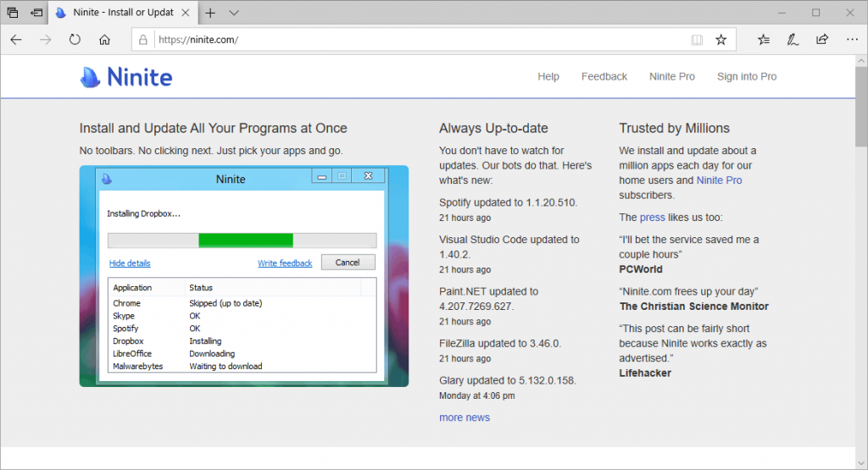Add page to favorites star icon

click(721, 40)
